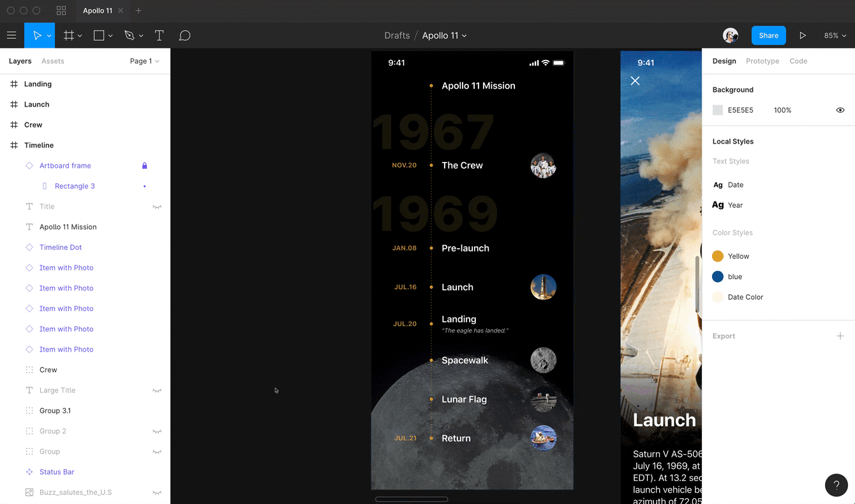Open Move tool options dropdown arrow
The image size is (855, 504).
[x=49, y=36]
